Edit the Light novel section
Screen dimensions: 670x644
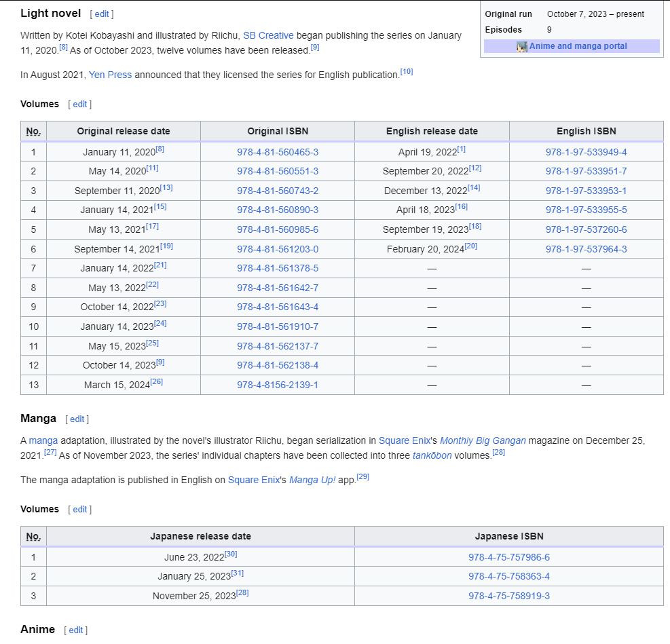(x=102, y=14)
